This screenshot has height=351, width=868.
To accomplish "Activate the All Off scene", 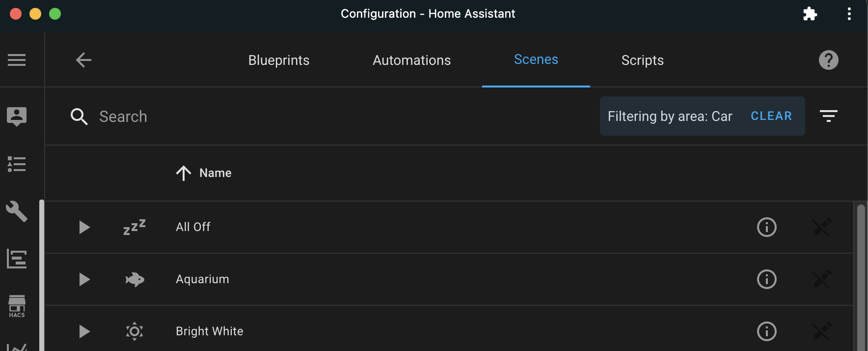I will click(84, 227).
